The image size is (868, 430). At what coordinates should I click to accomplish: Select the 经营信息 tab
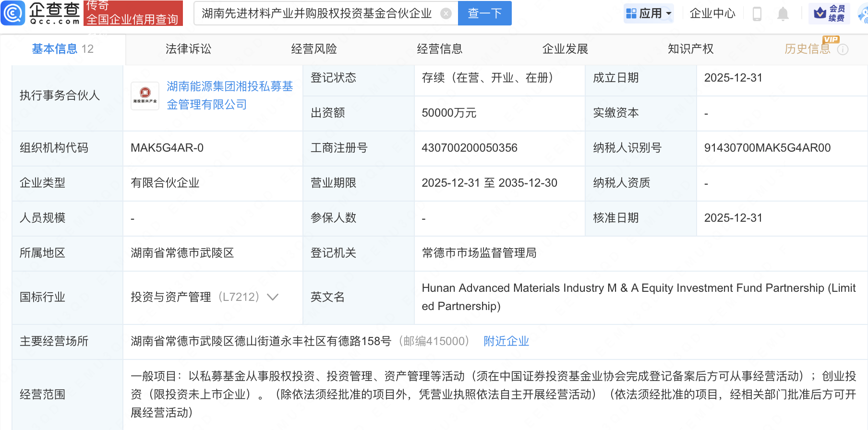click(x=439, y=49)
